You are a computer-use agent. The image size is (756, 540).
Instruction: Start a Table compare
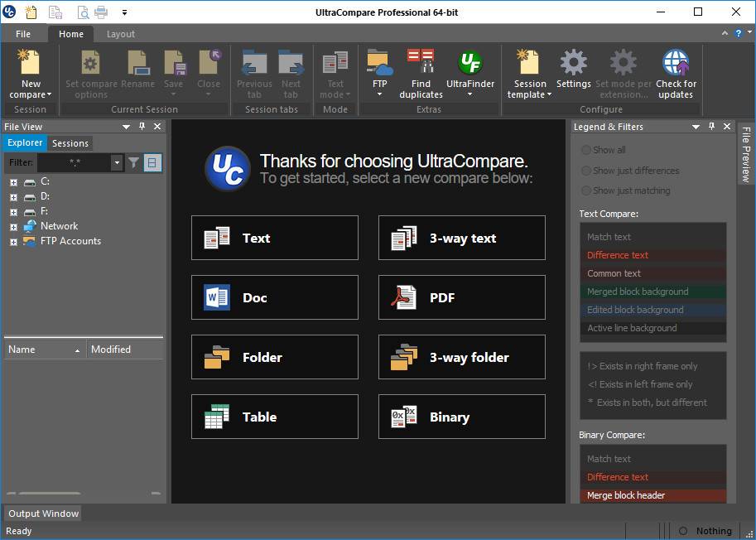275,417
